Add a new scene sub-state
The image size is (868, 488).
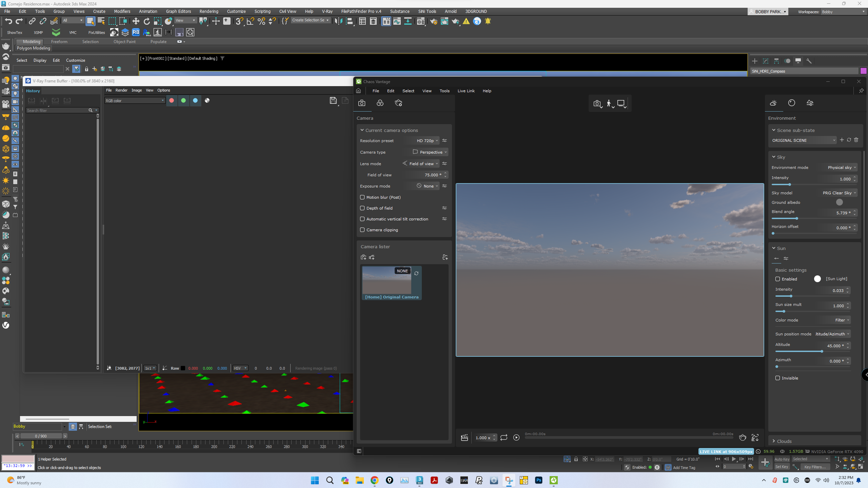(x=842, y=140)
